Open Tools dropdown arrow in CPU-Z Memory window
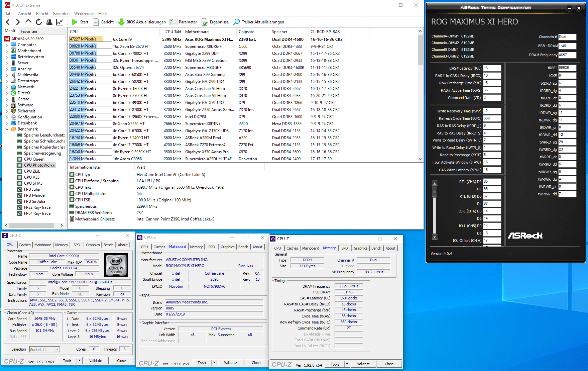The height and width of the screenshot is (371, 588). pos(347,364)
